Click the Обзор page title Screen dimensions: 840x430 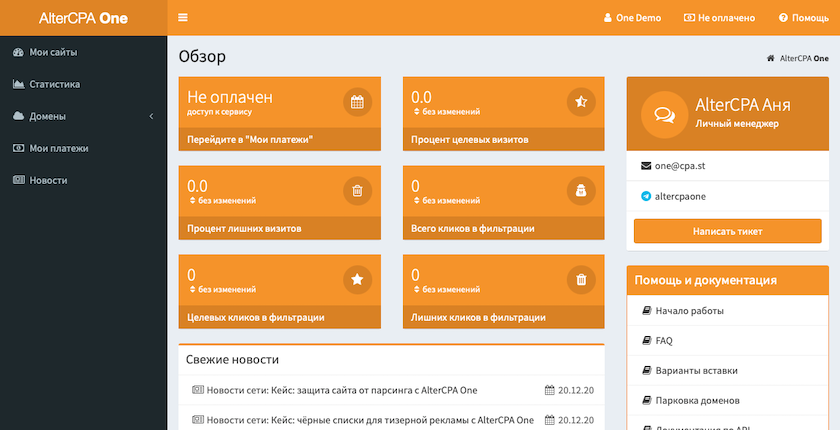202,56
